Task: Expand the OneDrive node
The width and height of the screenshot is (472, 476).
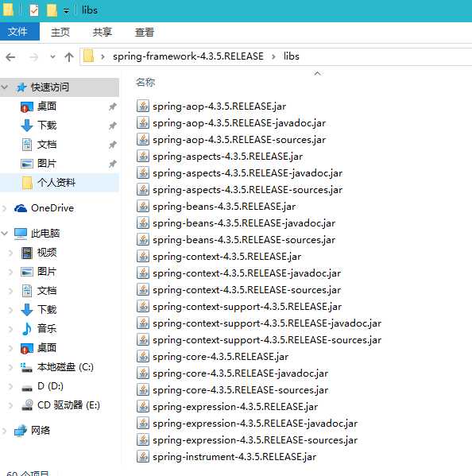Action: (x=5, y=208)
